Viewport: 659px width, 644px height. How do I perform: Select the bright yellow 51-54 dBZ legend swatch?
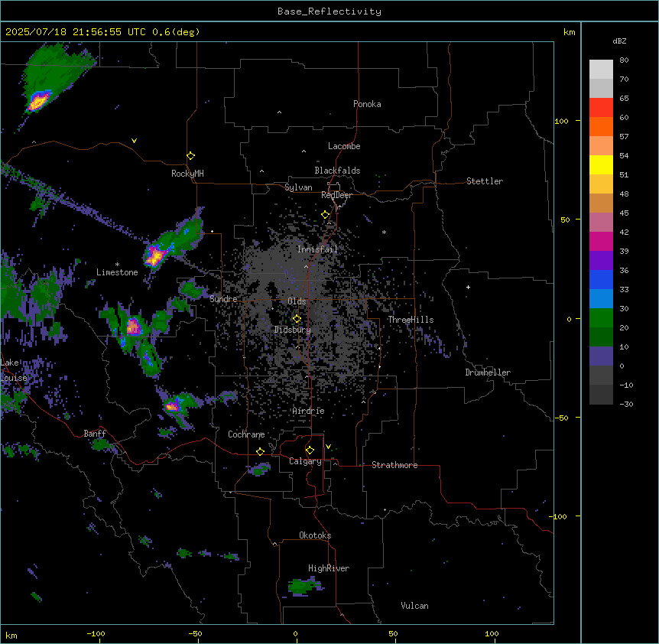point(601,164)
